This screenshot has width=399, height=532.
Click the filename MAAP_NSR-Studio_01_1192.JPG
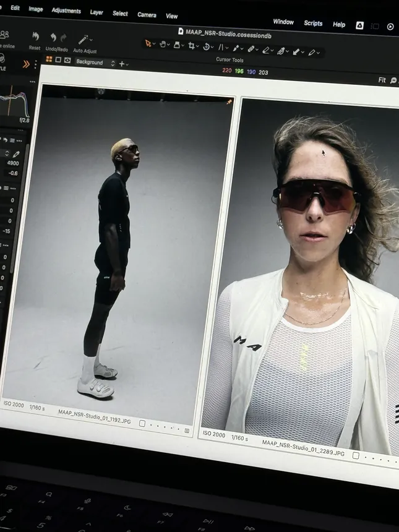(94, 417)
